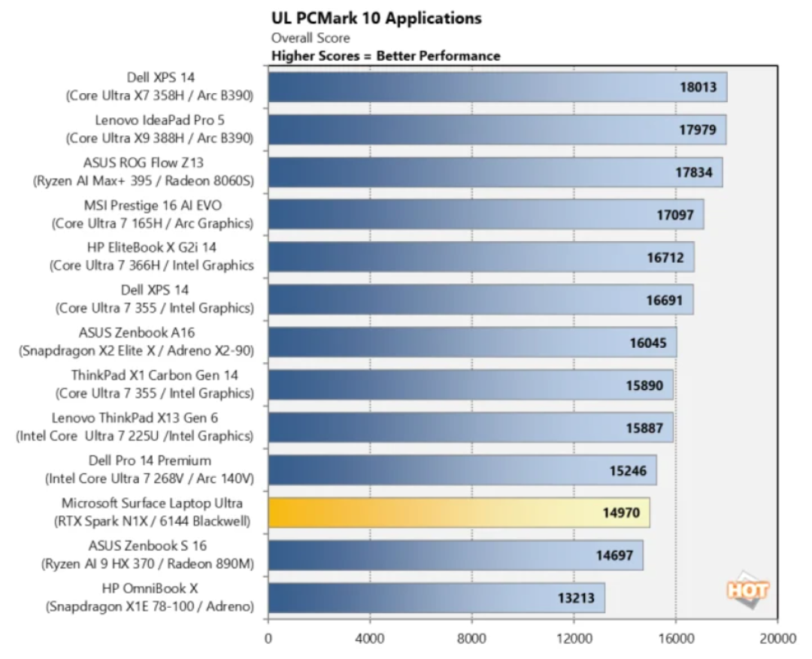Click the 'HP EliteBook X G2i 14' label
The image size is (812, 659).
(152, 247)
